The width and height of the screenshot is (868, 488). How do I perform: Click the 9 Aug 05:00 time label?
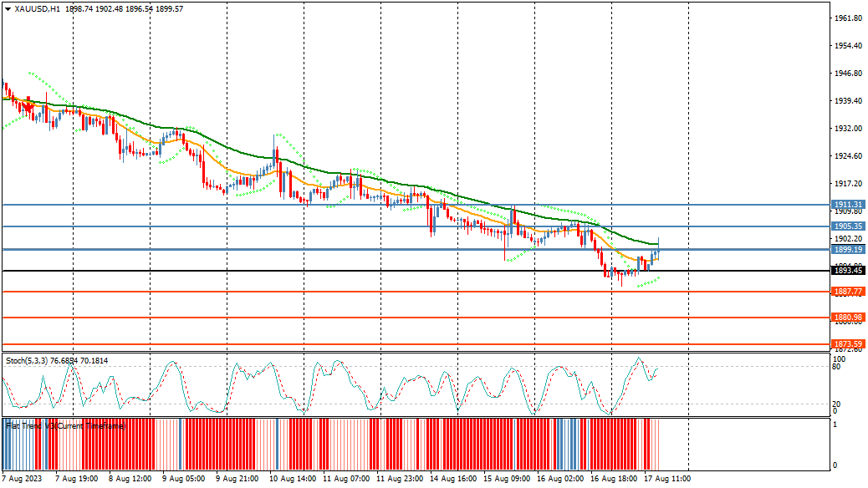[x=183, y=479]
